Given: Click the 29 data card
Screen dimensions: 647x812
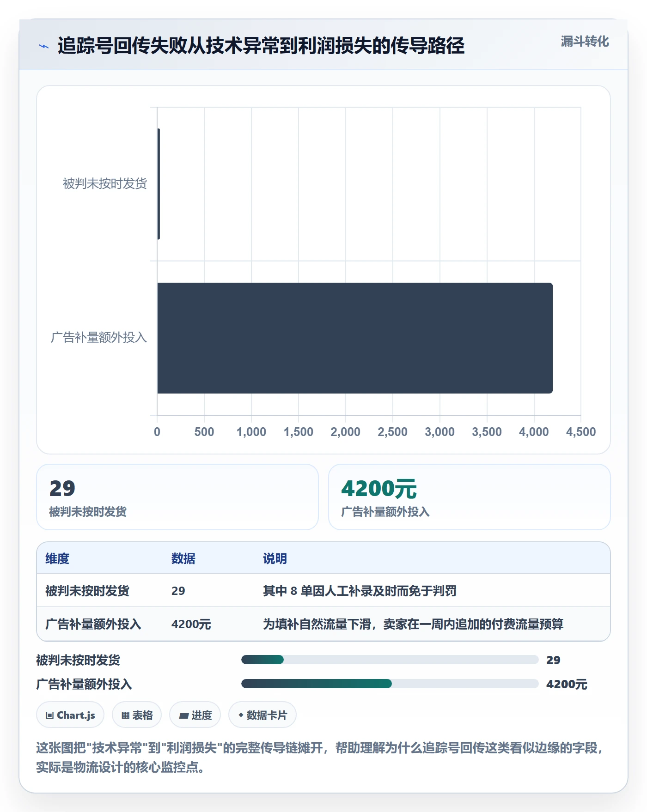Looking at the screenshot, I should coord(177,497).
